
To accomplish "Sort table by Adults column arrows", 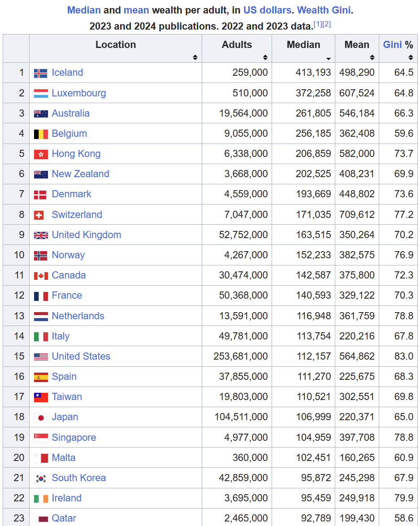I will (265, 57).
